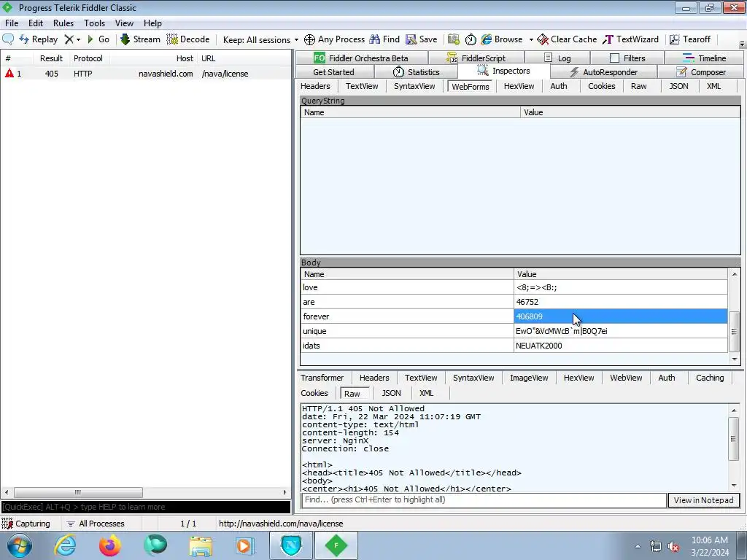Switch to the Fiddler Orchestra Beta tab
The image size is (747, 560).
(x=361, y=58)
